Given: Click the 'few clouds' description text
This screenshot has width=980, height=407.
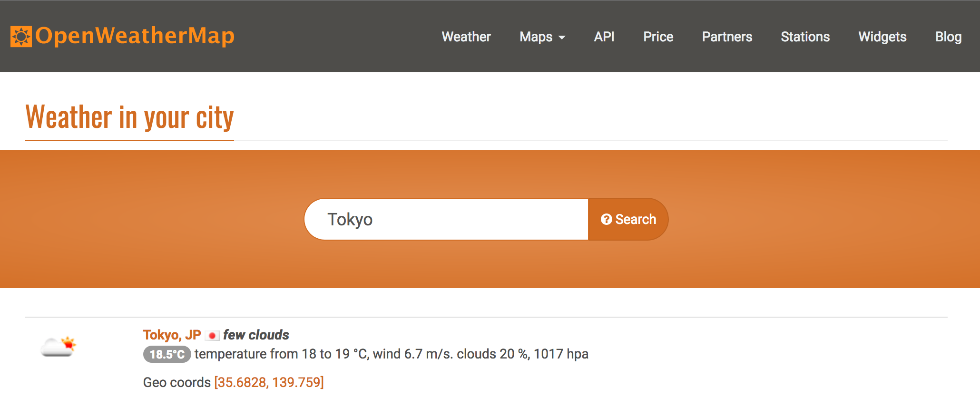Looking at the screenshot, I should (256, 335).
